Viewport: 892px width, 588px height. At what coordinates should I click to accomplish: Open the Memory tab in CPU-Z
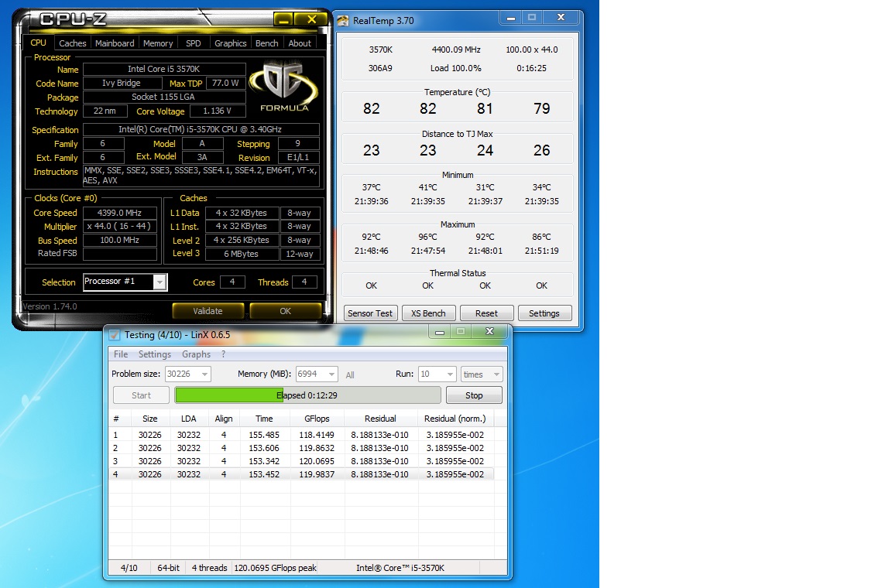158,43
